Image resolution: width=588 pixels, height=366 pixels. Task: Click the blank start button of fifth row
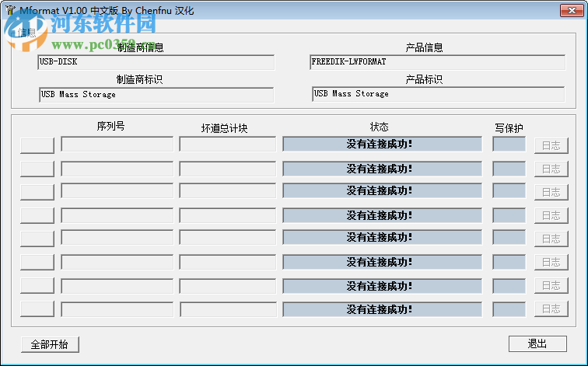pos(37,239)
